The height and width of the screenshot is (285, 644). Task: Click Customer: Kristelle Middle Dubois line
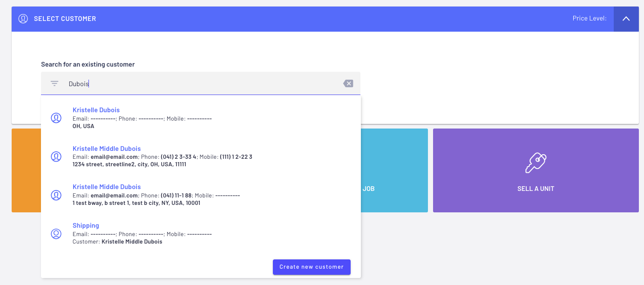click(x=117, y=242)
